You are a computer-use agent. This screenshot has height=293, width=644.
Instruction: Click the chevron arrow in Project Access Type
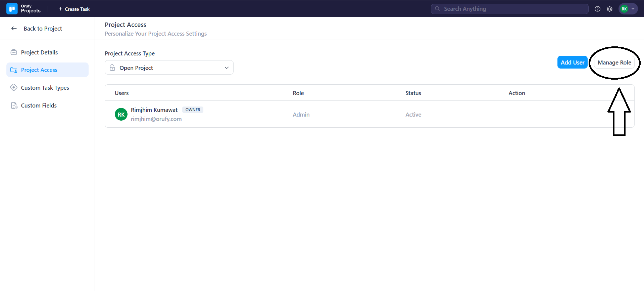pos(227,68)
